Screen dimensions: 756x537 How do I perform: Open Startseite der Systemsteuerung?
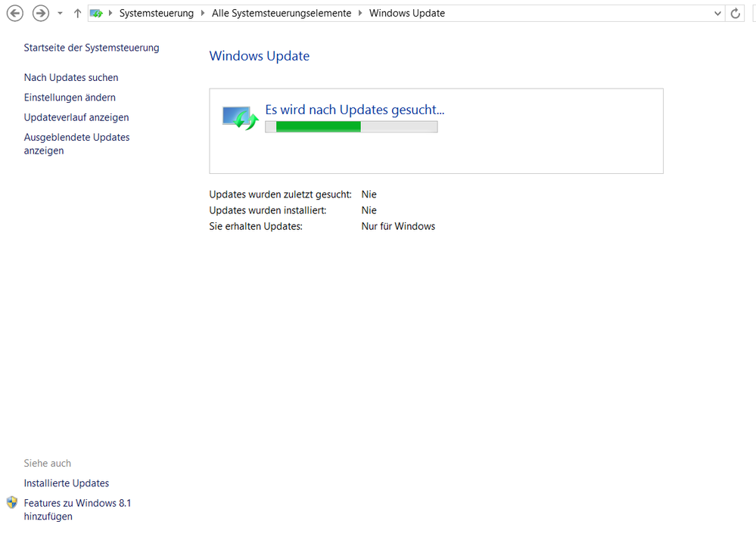(92, 48)
